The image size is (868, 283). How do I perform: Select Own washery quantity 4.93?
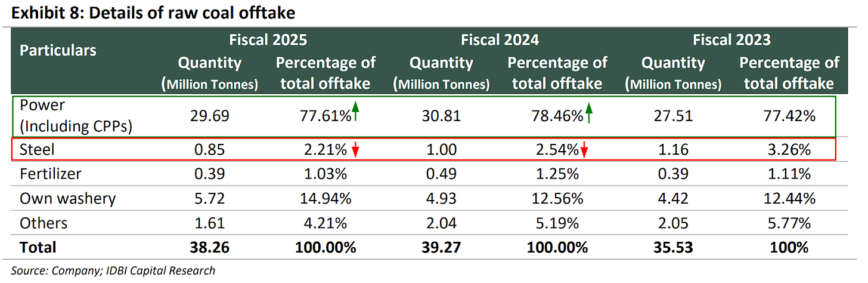pos(441,199)
